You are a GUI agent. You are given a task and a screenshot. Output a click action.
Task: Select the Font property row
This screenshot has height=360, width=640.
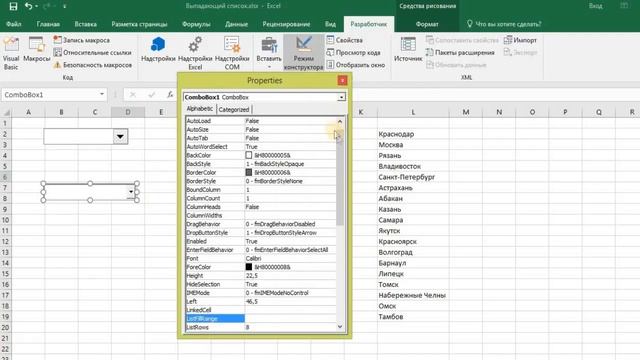pyautogui.click(x=261, y=258)
